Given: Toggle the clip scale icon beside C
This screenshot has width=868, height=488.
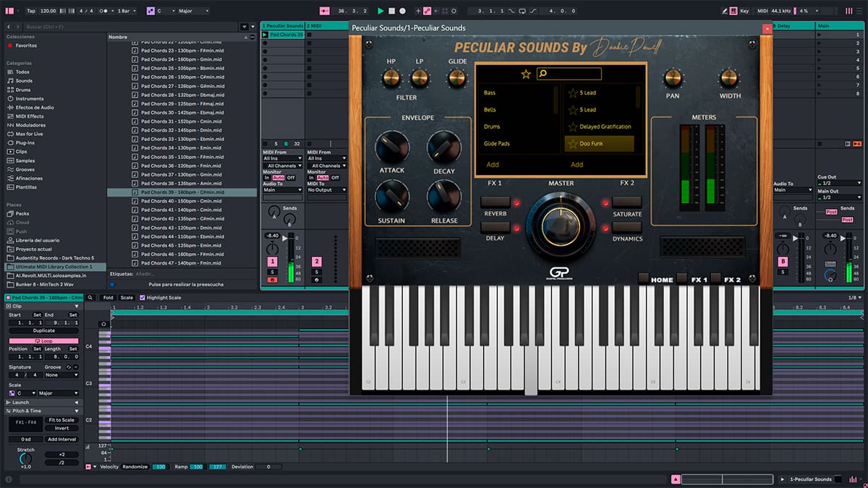Looking at the screenshot, I should [12, 393].
